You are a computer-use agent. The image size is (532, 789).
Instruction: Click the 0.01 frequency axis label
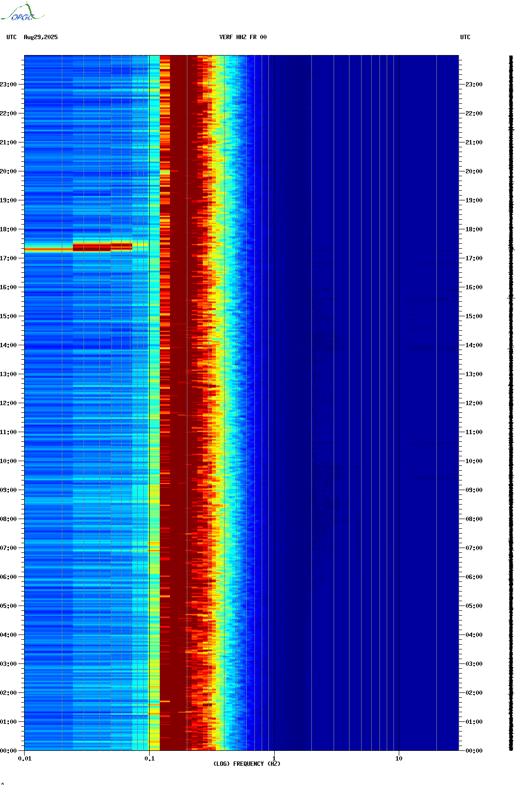click(25, 759)
